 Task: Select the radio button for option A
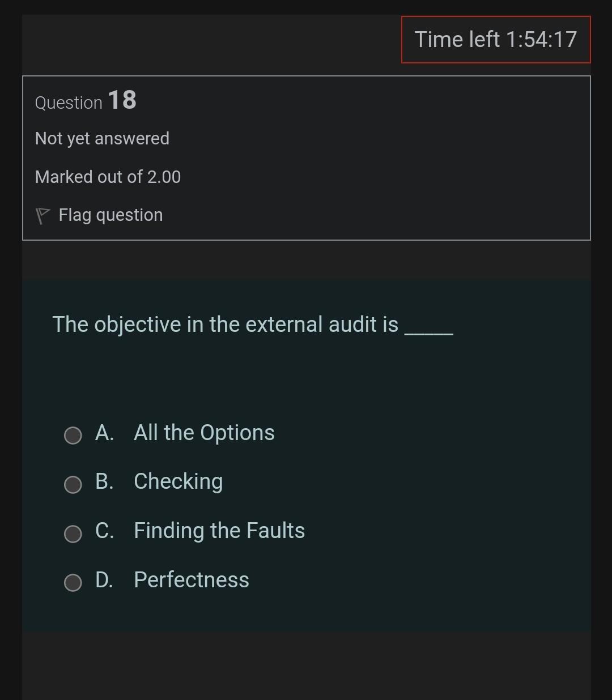coord(73,435)
